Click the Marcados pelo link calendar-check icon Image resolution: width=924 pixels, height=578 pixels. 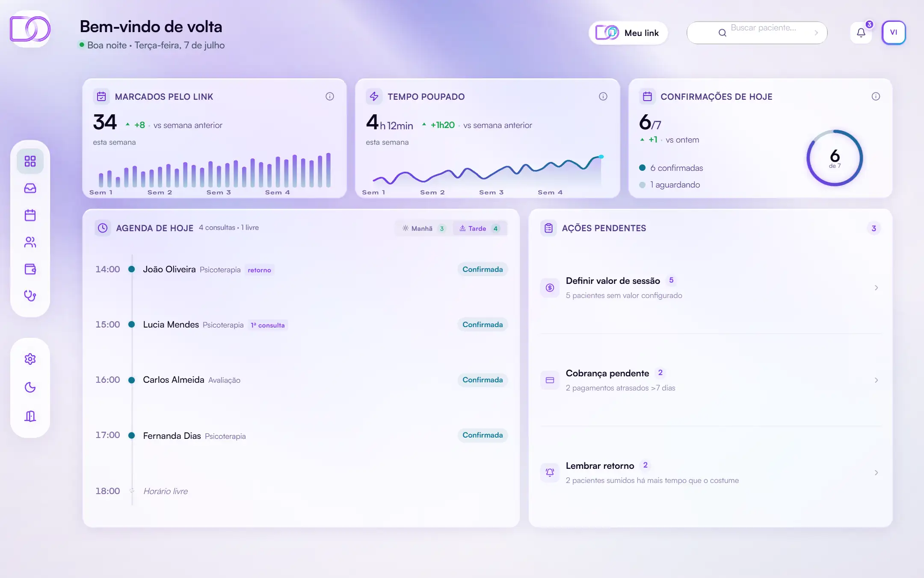[101, 96]
